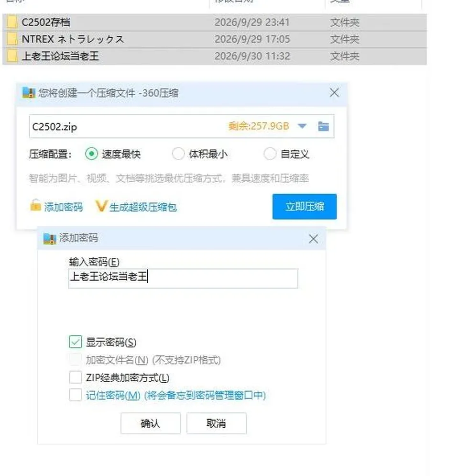Viewport: 459px width, 476px height.
Task: Cancel the password dialog with 取消
Action: [216, 423]
